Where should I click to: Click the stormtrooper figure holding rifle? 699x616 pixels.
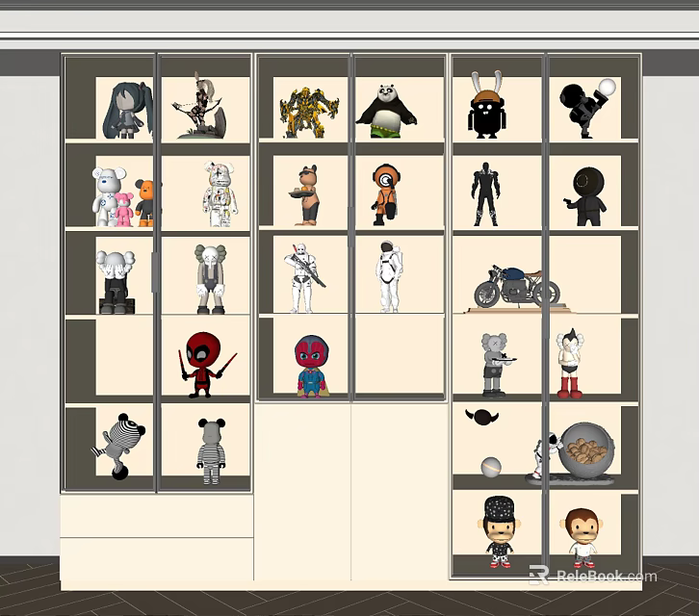[304, 277]
